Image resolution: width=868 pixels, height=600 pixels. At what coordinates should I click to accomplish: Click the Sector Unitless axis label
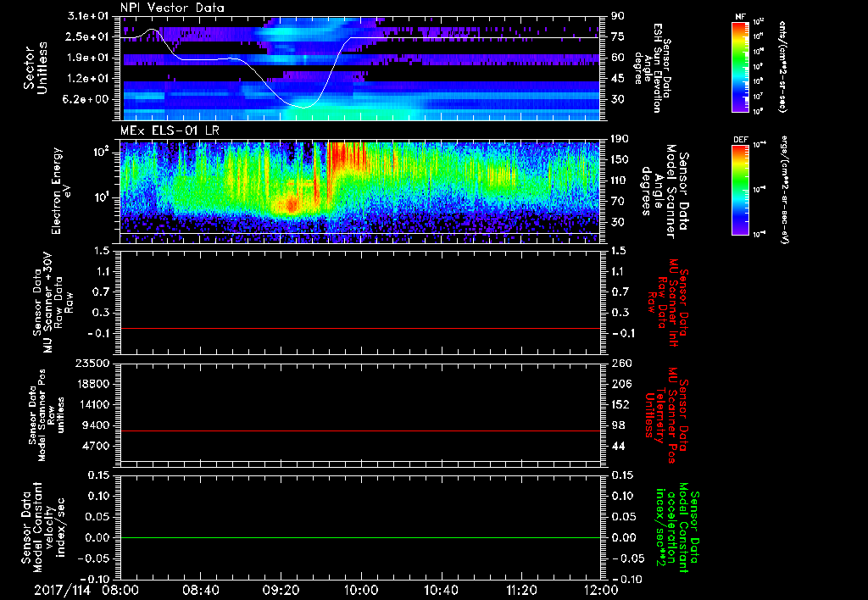tap(34, 66)
